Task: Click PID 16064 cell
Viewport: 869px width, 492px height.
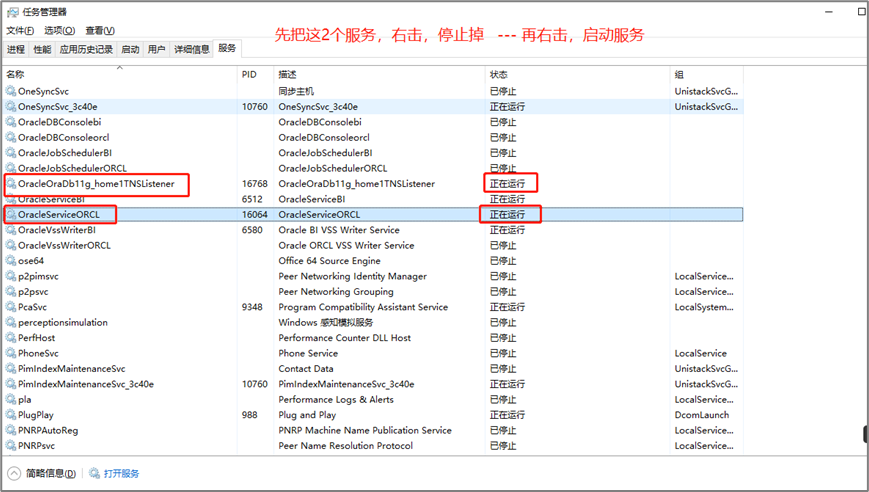Action: [x=254, y=214]
